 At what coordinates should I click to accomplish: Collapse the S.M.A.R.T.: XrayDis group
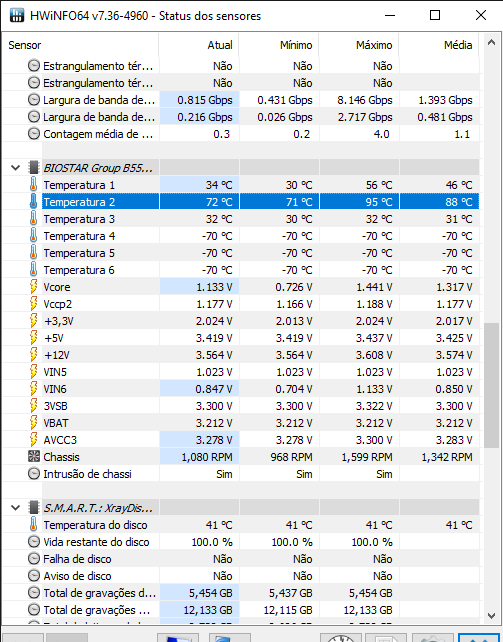coord(16,508)
